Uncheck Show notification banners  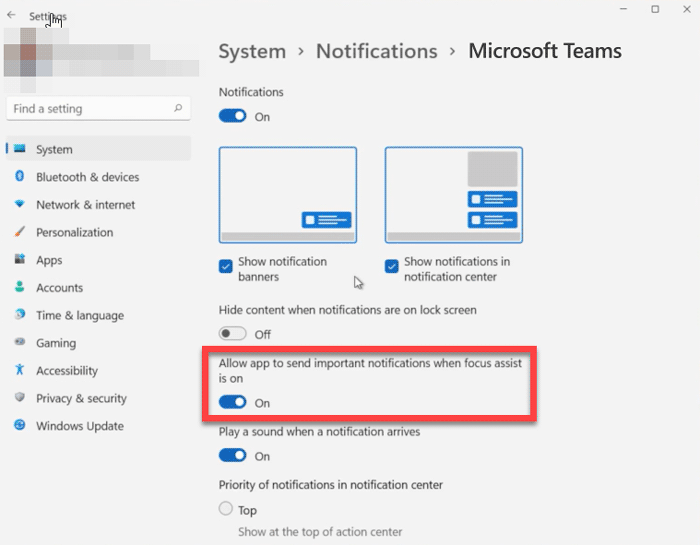point(225,266)
